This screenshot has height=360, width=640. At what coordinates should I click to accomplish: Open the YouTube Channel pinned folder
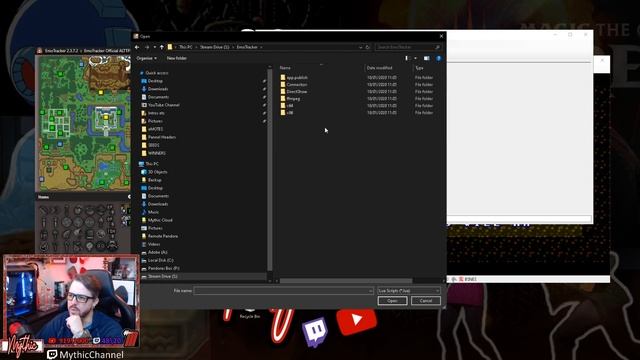click(x=163, y=105)
